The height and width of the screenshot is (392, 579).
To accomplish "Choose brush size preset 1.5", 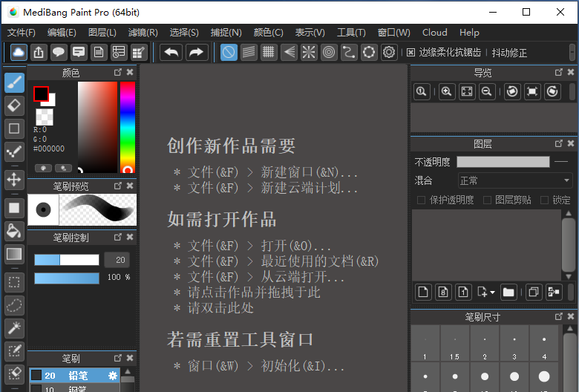I will pyautogui.click(x=455, y=344).
